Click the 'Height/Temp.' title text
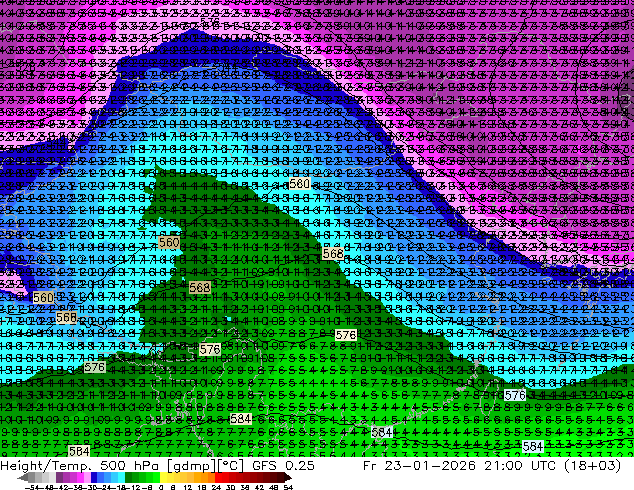 [x=45, y=466]
